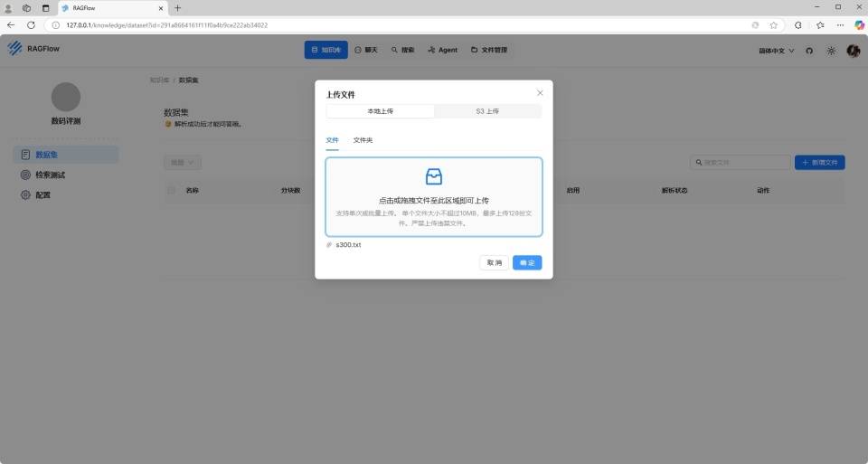The height and width of the screenshot is (464, 868).
Task: Click the inbox upload icon in drop area
Action: pos(433,176)
